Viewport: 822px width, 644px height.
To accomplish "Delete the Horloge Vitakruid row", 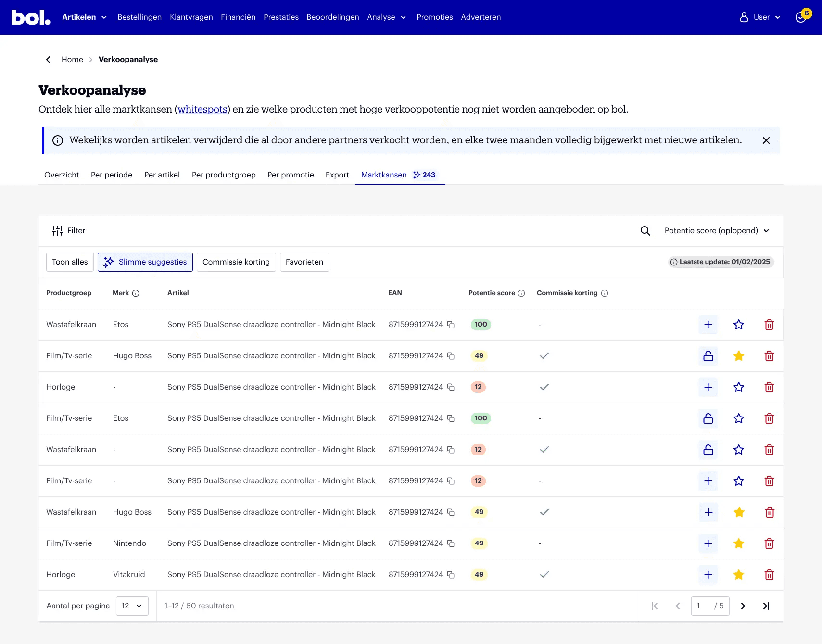I will 769,575.
